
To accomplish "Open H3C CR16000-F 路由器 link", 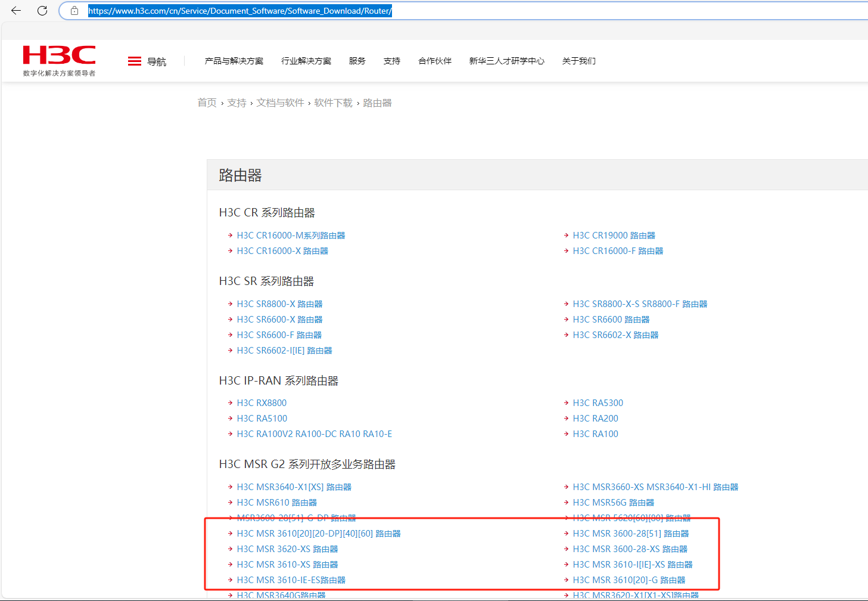I will tap(618, 251).
